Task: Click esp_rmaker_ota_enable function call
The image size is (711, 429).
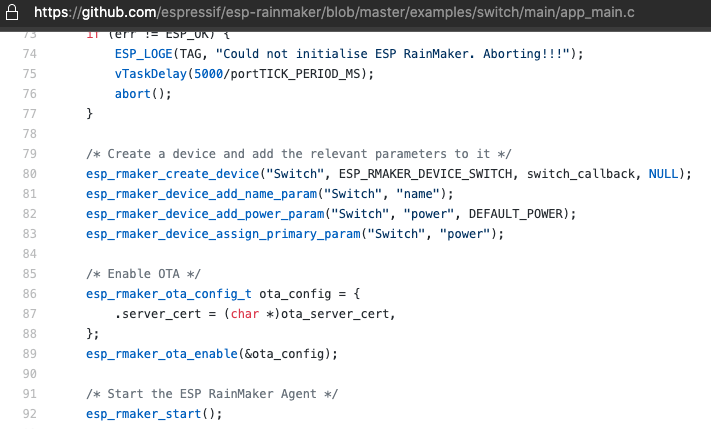Action: (x=162, y=354)
